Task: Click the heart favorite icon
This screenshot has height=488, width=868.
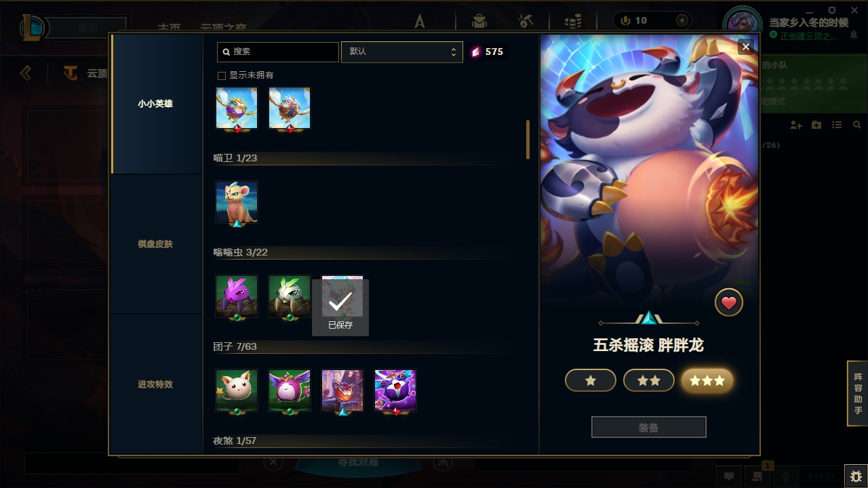Action: pos(729,303)
